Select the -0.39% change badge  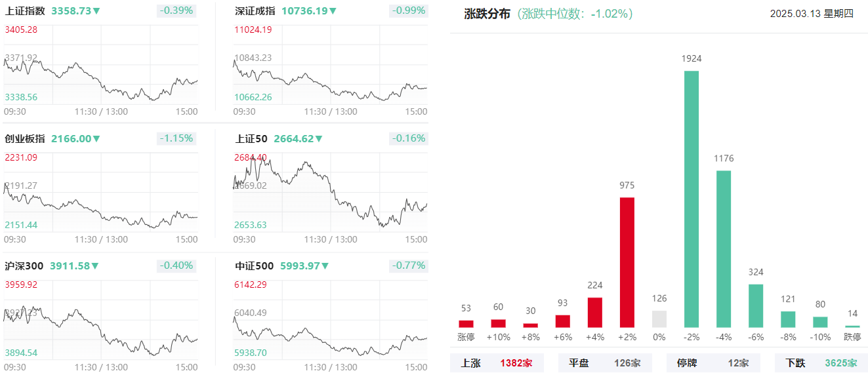[176, 10]
